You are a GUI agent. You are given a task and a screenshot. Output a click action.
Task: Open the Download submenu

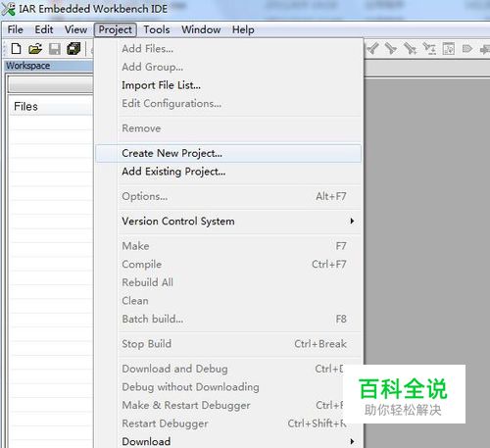[x=228, y=441]
